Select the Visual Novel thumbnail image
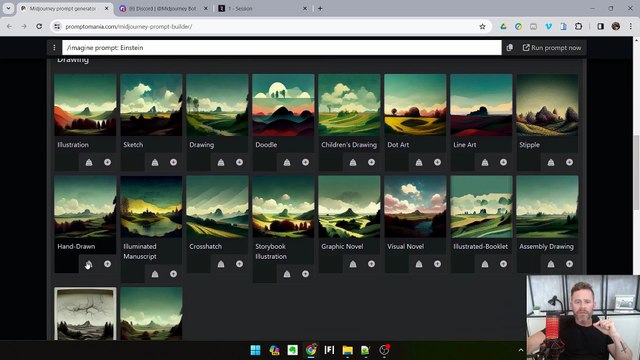This screenshot has width=640, height=360. (x=415, y=207)
